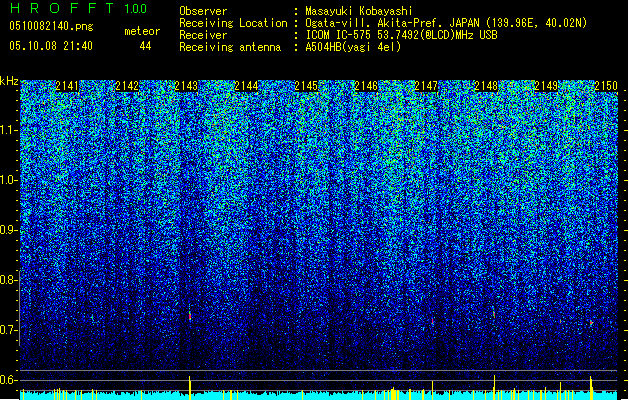The height and width of the screenshot is (400, 629).
Task: Click the 1.1 kHz axis tick label
Action: point(9,130)
